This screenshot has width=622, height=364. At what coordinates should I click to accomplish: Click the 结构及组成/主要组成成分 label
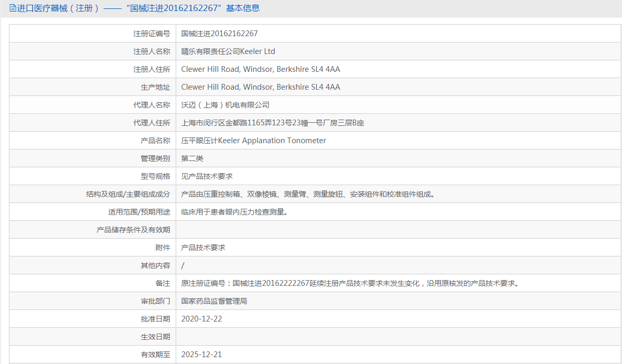pos(128,194)
